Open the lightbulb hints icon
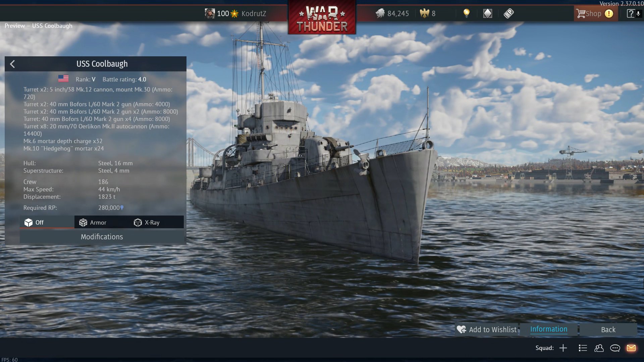The width and height of the screenshot is (644, 362). (x=466, y=13)
